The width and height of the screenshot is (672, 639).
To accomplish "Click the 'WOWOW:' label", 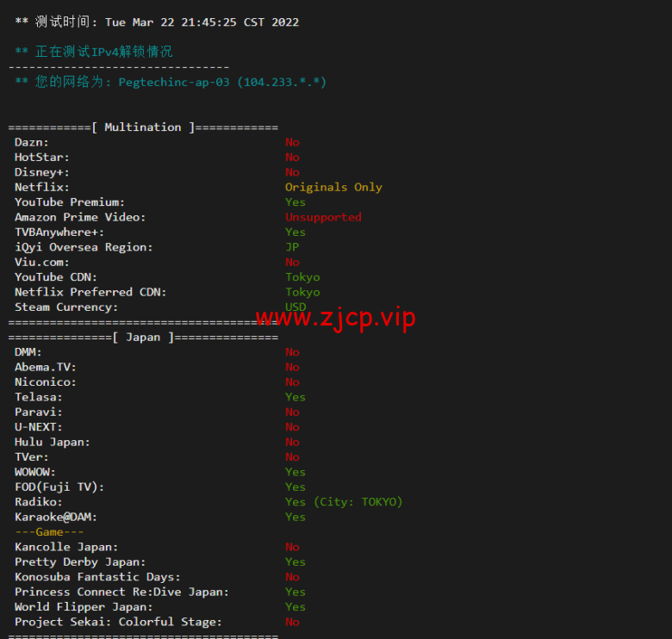I will 35,472.
